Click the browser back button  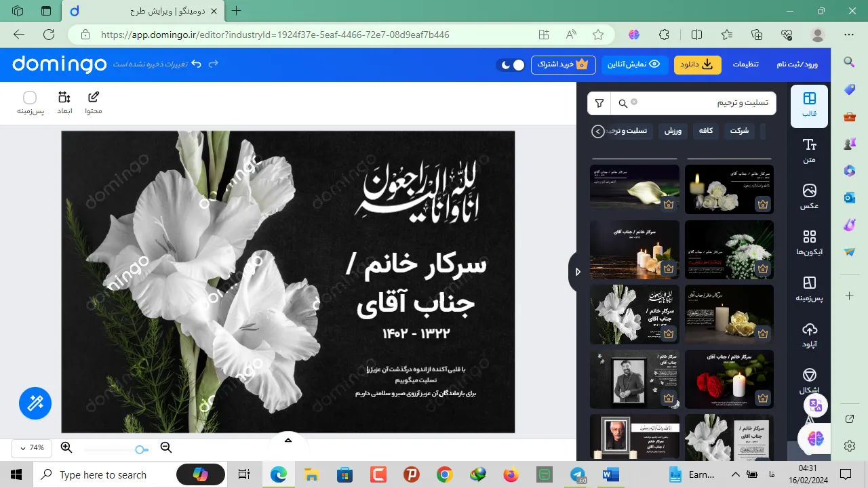[19, 35]
